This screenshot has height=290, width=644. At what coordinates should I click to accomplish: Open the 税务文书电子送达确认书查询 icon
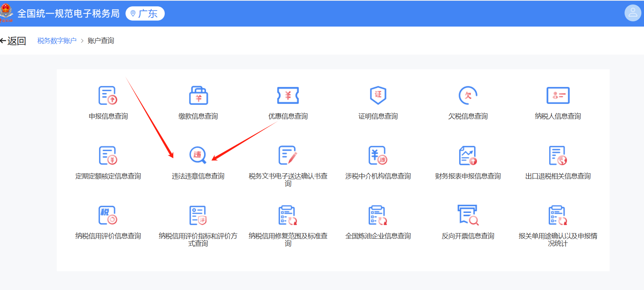pos(288,155)
